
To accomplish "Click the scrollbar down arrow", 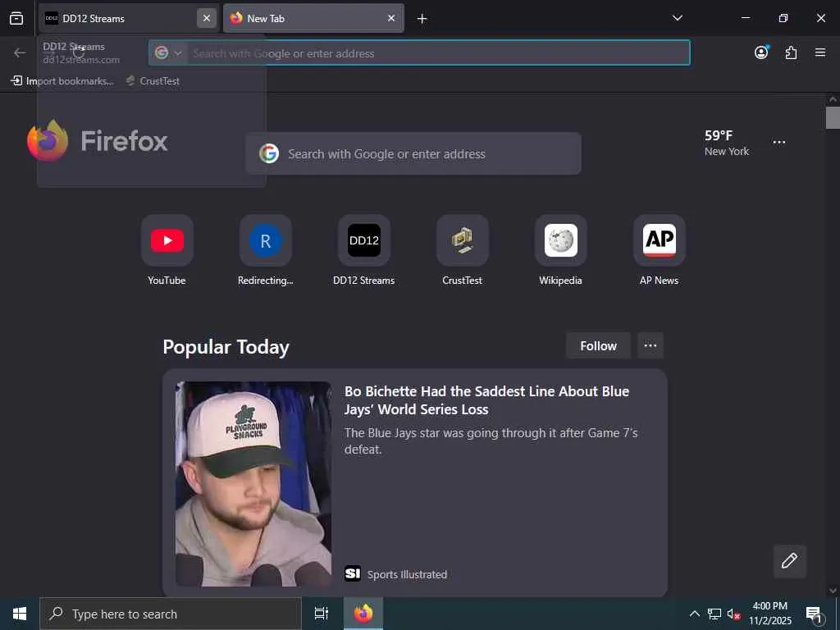I will coord(833,591).
